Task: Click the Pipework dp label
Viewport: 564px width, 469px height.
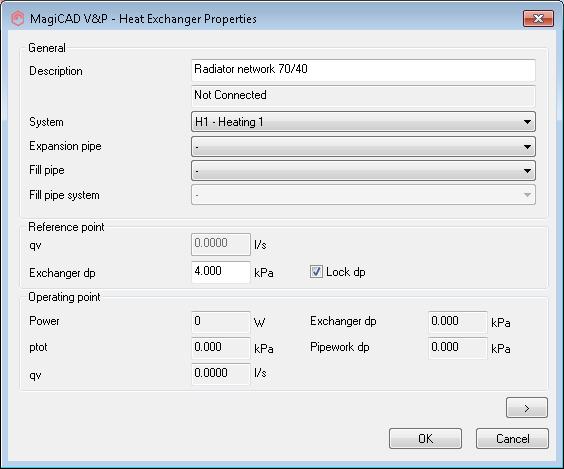Action: point(340,347)
